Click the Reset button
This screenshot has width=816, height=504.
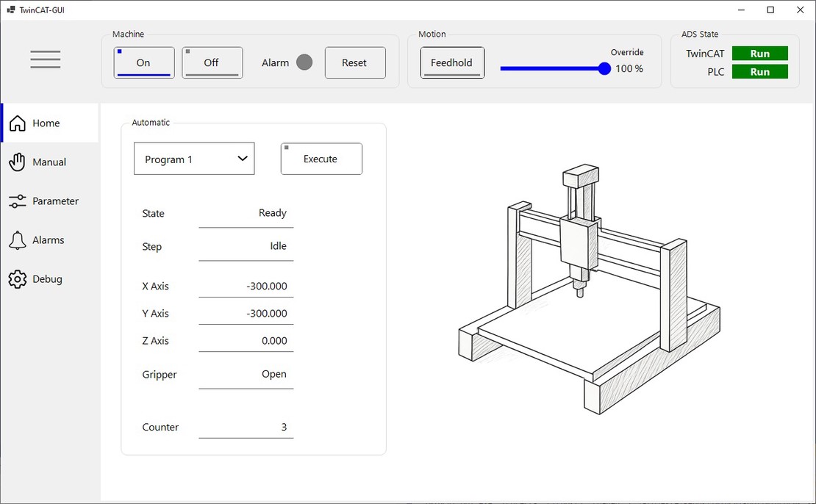coord(356,62)
